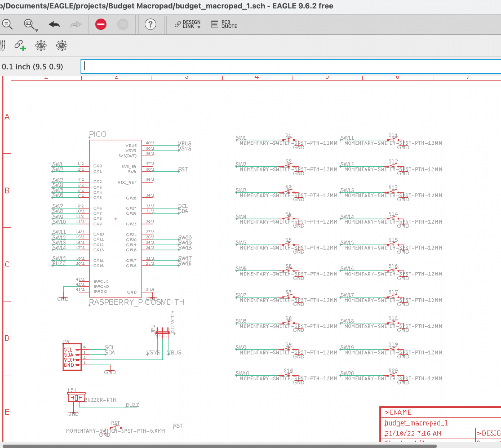Undo the last action

point(54,24)
